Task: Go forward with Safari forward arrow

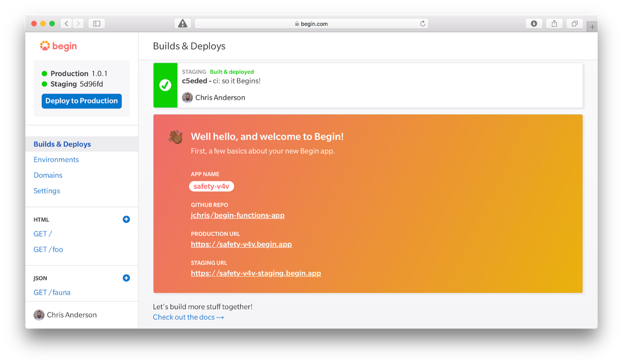Action: [x=78, y=23]
